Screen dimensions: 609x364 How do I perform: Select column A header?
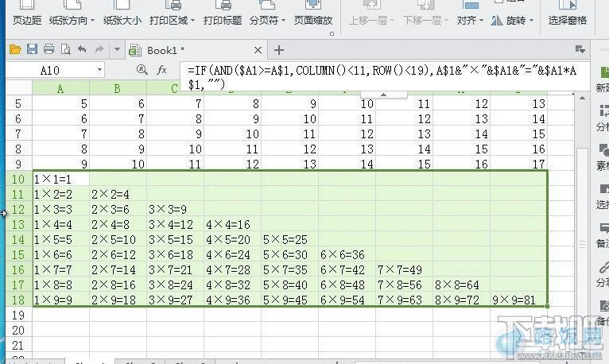60,89
